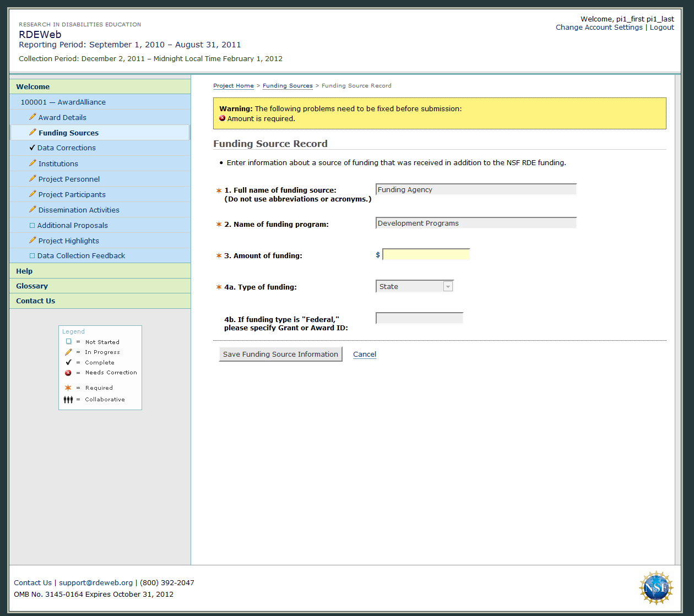Log out using the Logout link
Screen dimensions: 694x616
click(662, 28)
